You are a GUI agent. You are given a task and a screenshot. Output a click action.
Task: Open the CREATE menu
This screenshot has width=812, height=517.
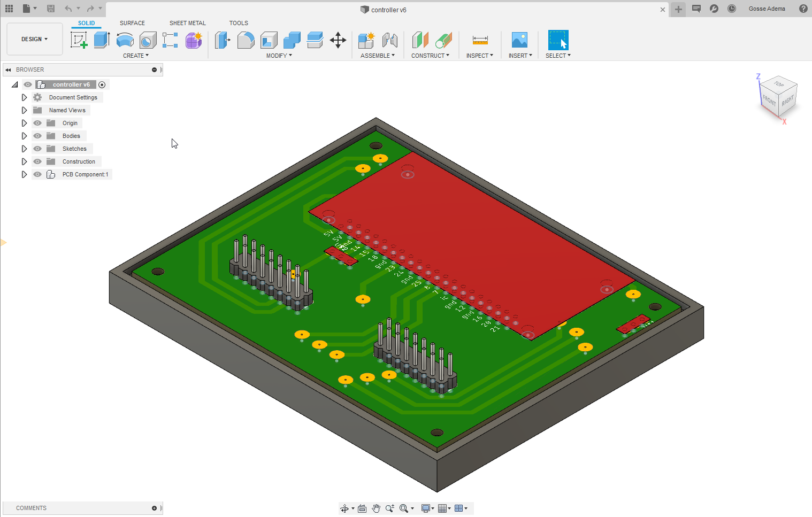(136, 56)
